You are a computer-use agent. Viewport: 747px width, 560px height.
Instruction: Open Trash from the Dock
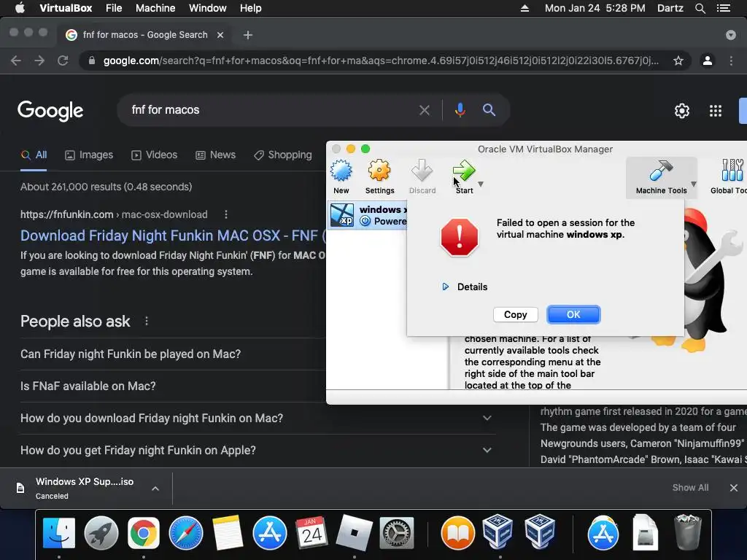point(687,533)
